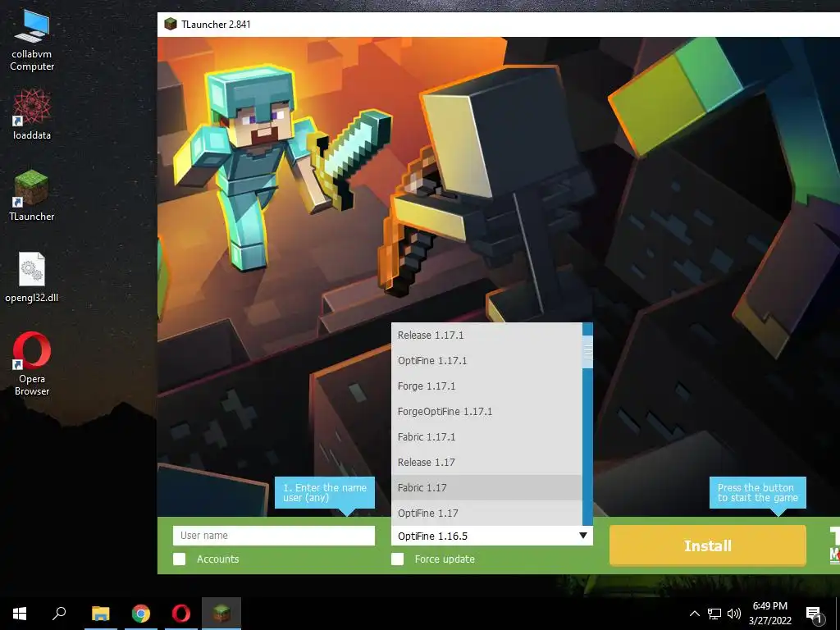Screen dimensions: 840x630
Task: Open the volume tray icon
Action: 734,614
